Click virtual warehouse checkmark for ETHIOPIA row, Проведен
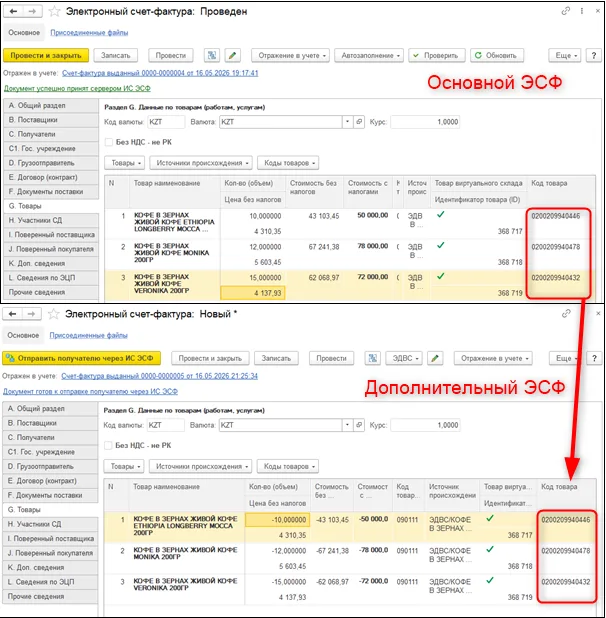Image resolution: width=606 pixels, height=618 pixels. tap(441, 214)
